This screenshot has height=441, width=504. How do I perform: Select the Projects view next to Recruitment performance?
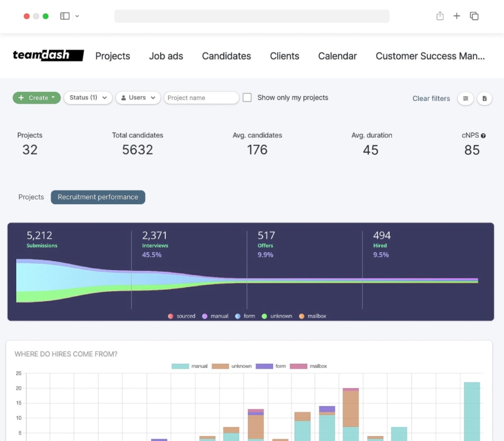click(x=31, y=197)
